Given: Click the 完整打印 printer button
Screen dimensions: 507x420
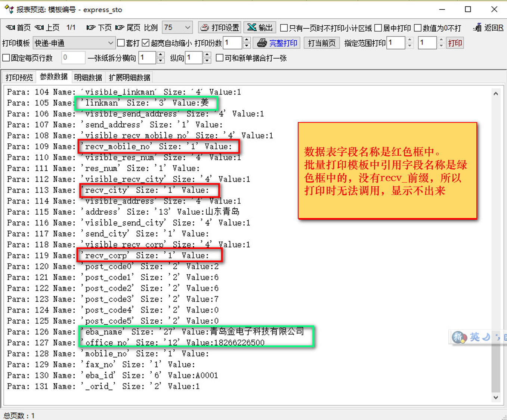Looking at the screenshot, I should coord(277,43).
